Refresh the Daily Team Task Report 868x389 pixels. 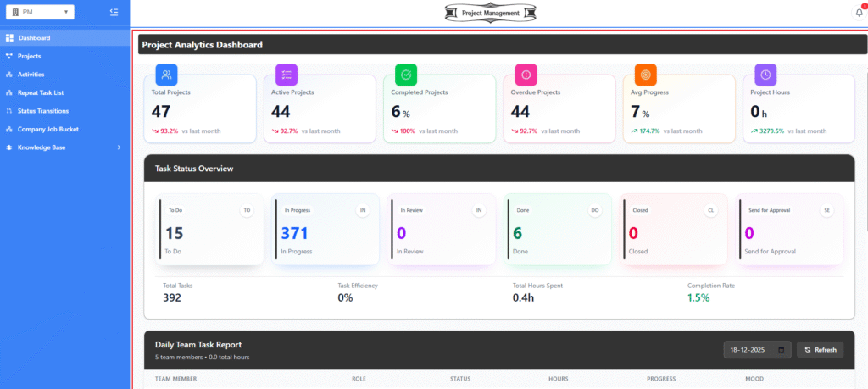coord(820,350)
